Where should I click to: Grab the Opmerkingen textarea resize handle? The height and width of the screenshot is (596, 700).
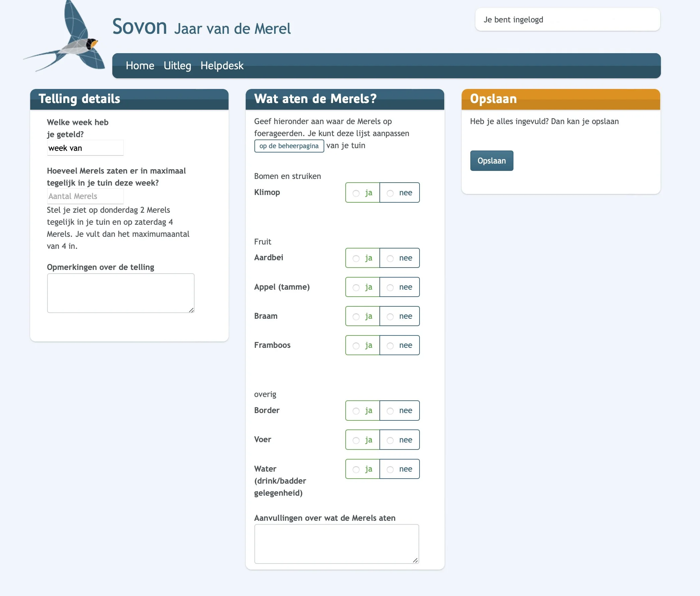point(192,310)
